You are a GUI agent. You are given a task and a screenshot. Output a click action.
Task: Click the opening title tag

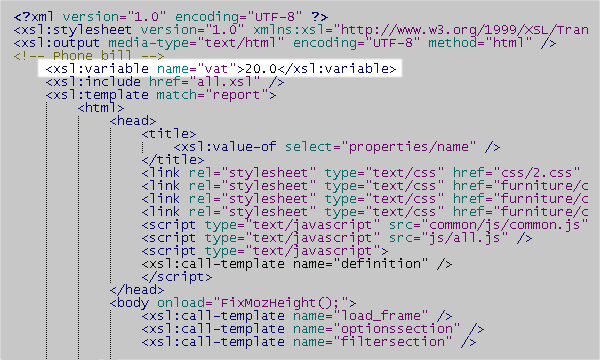pyautogui.click(x=169, y=134)
